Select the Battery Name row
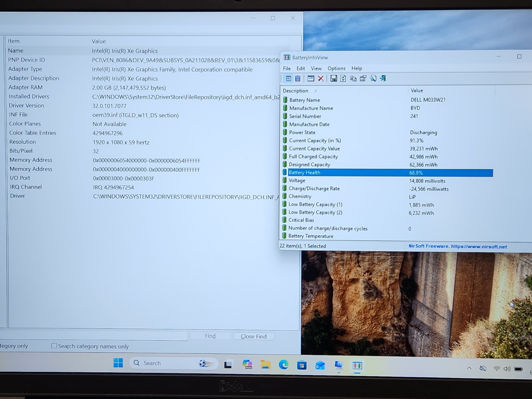532x399 pixels. [x=387, y=100]
